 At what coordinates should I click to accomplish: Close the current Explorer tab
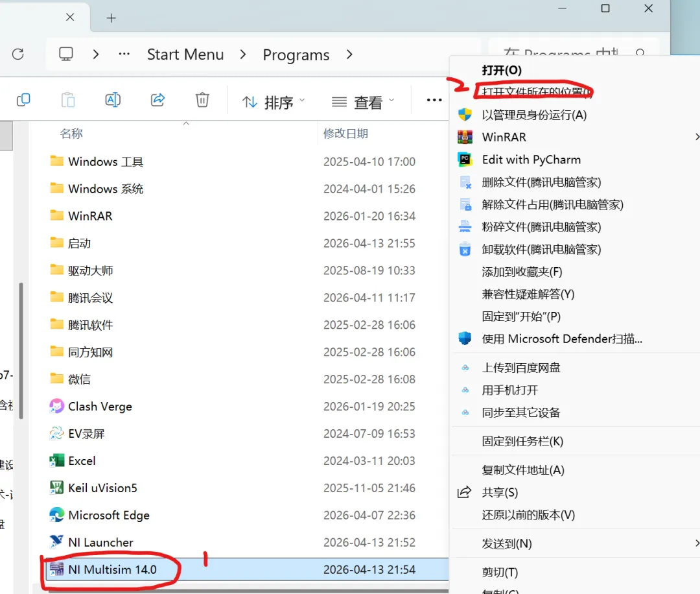(70, 17)
